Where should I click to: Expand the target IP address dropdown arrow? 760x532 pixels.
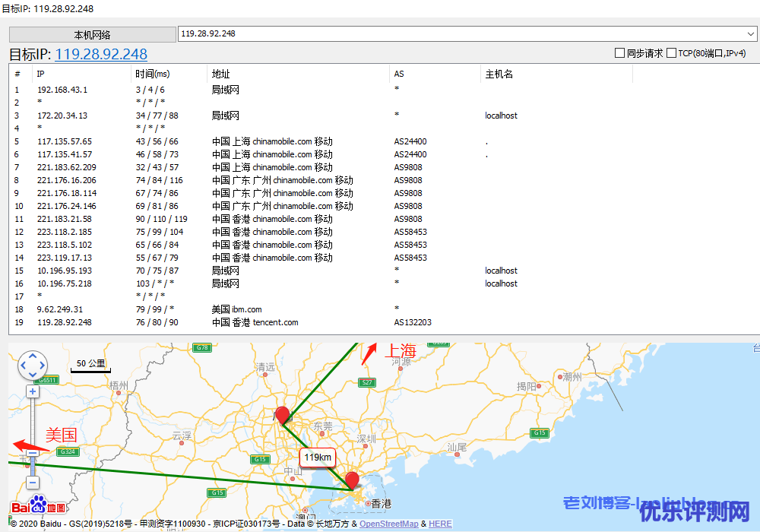(x=751, y=34)
